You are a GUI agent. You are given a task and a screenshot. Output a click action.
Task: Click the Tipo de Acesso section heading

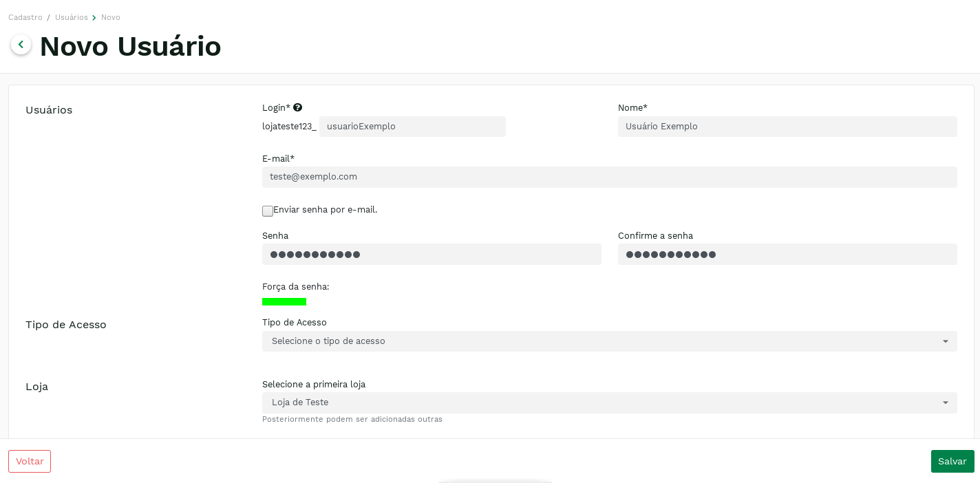pos(66,325)
